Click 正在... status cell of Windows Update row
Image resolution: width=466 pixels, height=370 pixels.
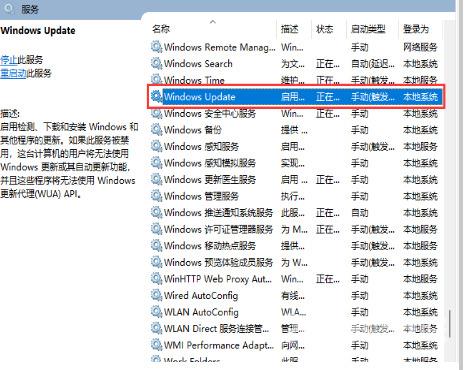[x=328, y=97]
